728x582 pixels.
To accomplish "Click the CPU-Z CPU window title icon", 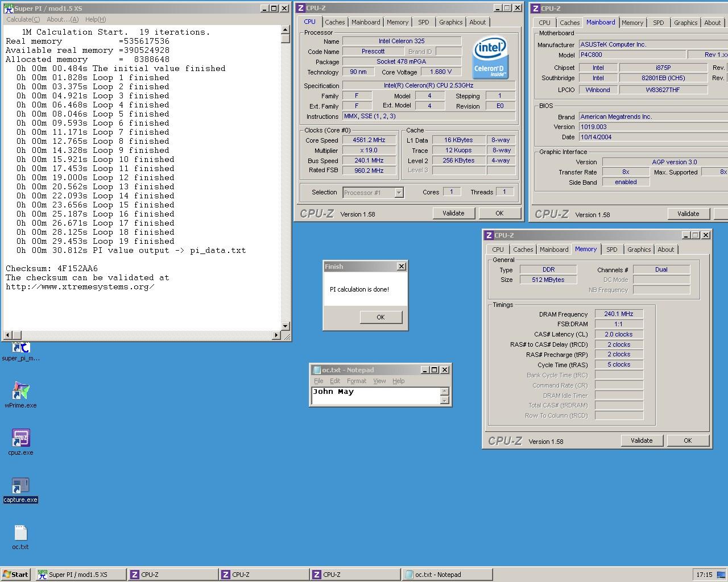I will 300,8.
